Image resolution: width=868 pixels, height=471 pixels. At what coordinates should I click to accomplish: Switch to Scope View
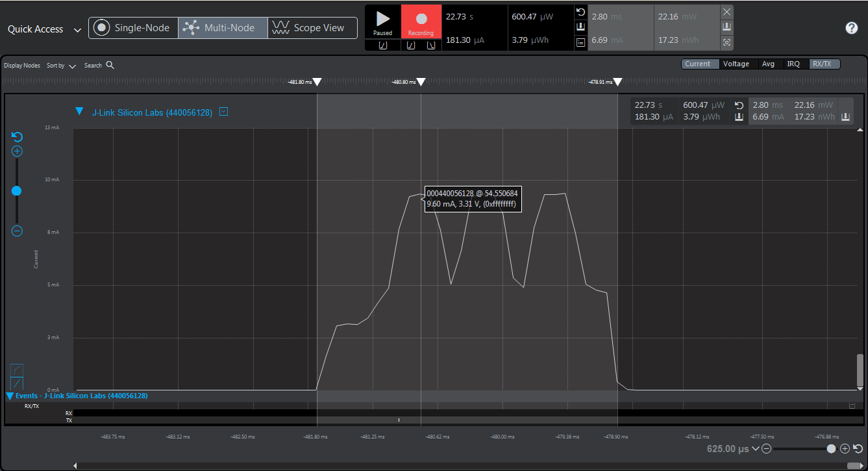tap(312, 28)
